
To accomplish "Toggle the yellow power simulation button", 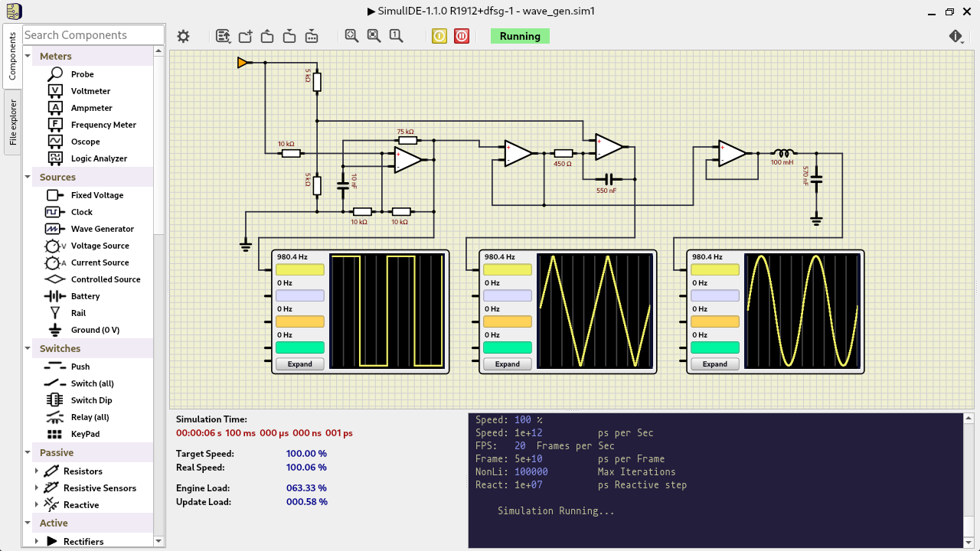I will pos(439,36).
